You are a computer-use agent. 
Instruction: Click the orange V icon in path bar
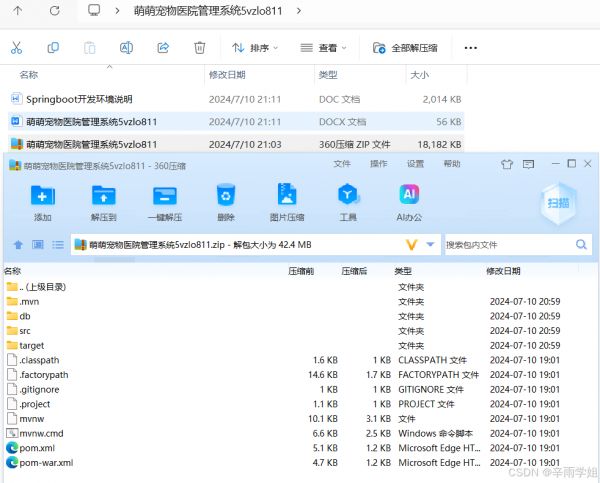click(x=411, y=245)
